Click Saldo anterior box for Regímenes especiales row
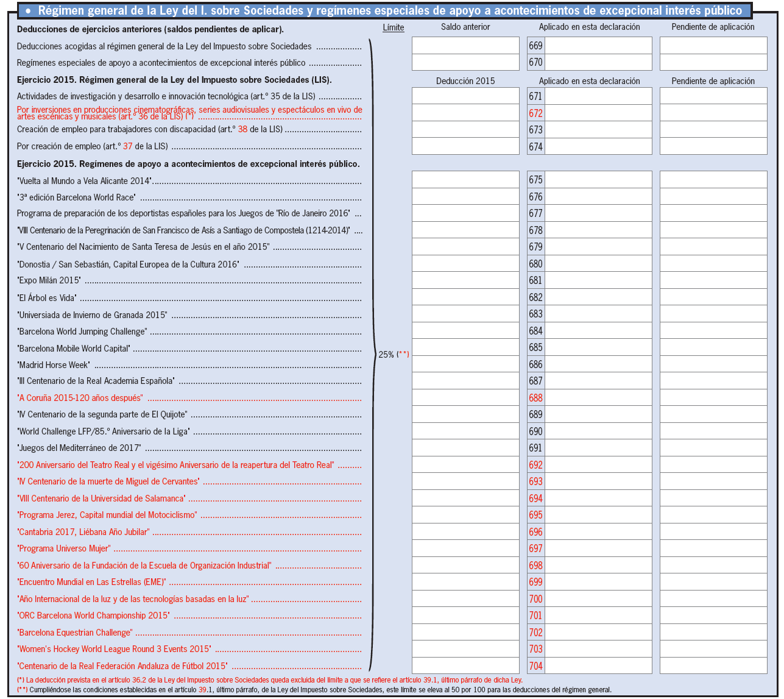The height and width of the screenshot is (699, 784). 465,62
